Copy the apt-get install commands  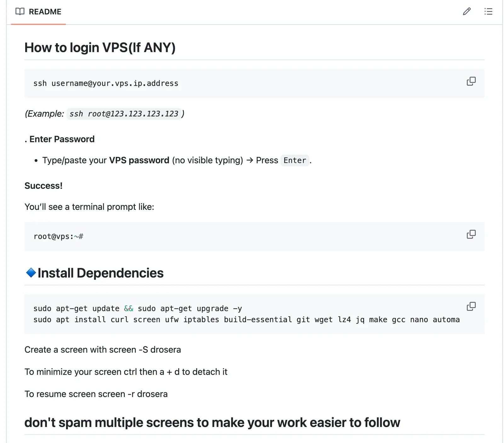[x=471, y=306]
